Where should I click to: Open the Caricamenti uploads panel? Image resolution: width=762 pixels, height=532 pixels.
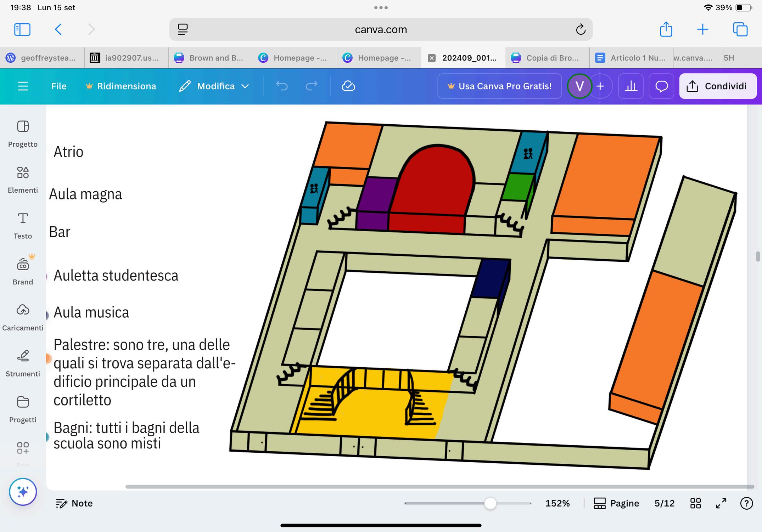tap(23, 317)
